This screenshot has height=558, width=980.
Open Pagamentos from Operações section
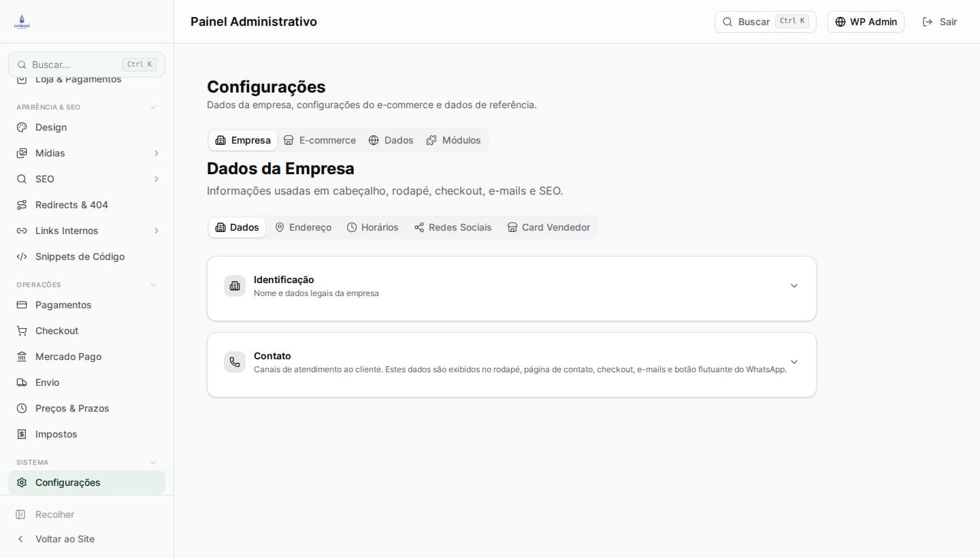[x=63, y=305]
